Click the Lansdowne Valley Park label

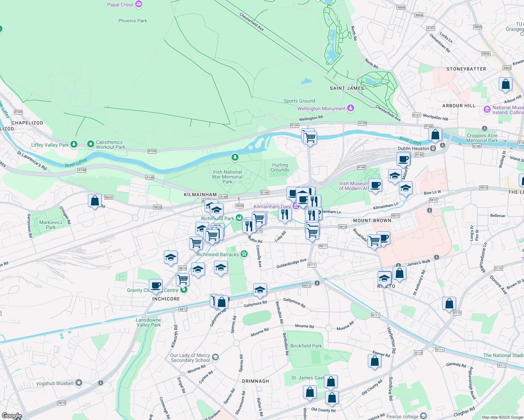coord(149,322)
